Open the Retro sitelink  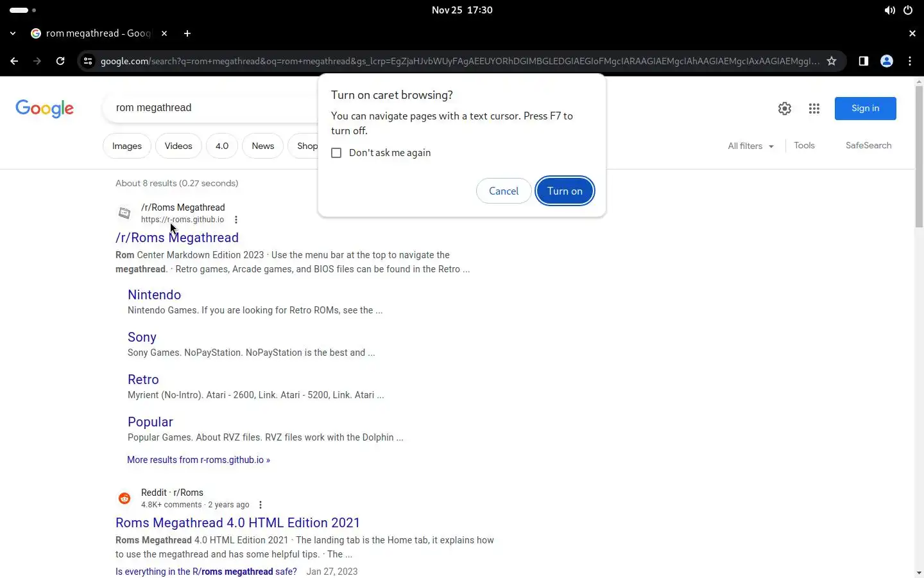pyautogui.click(x=143, y=380)
